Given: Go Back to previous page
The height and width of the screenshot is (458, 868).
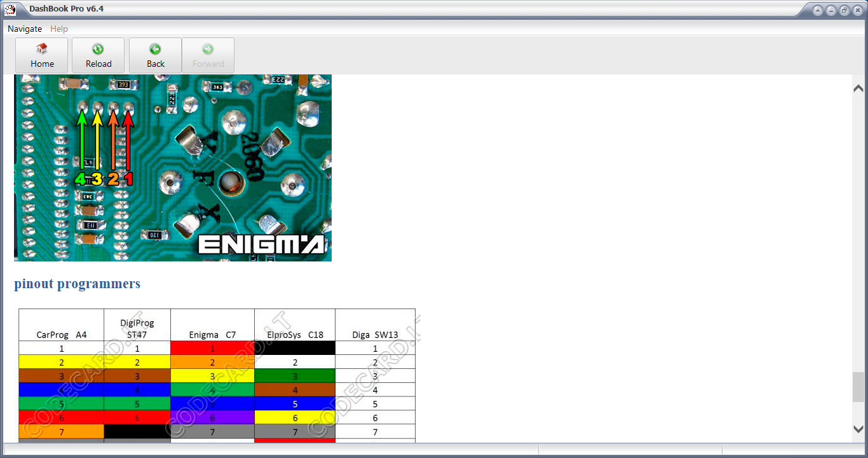Looking at the screenshot, I should click(x=155, y=55).
